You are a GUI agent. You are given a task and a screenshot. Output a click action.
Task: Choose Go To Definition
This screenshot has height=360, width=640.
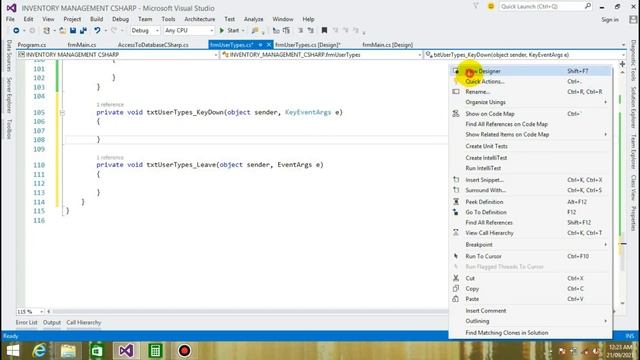point(530,212)
